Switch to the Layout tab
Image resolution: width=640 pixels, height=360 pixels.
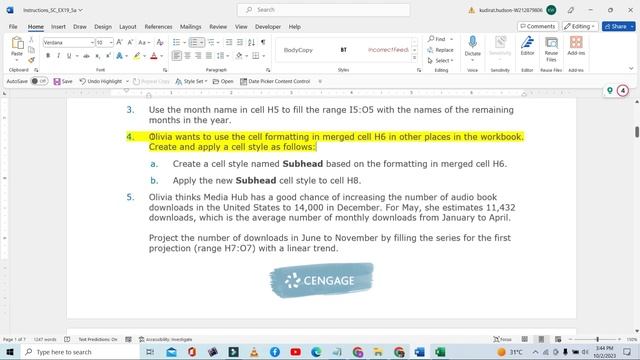pyautogui.click(x=128, y=27)
